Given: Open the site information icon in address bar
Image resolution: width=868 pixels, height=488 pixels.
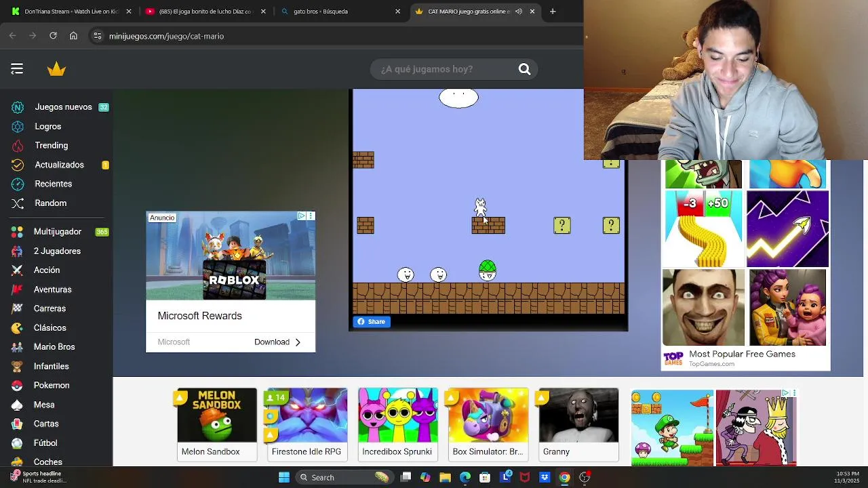Looking at the screenshot, I should click(98, 36).
